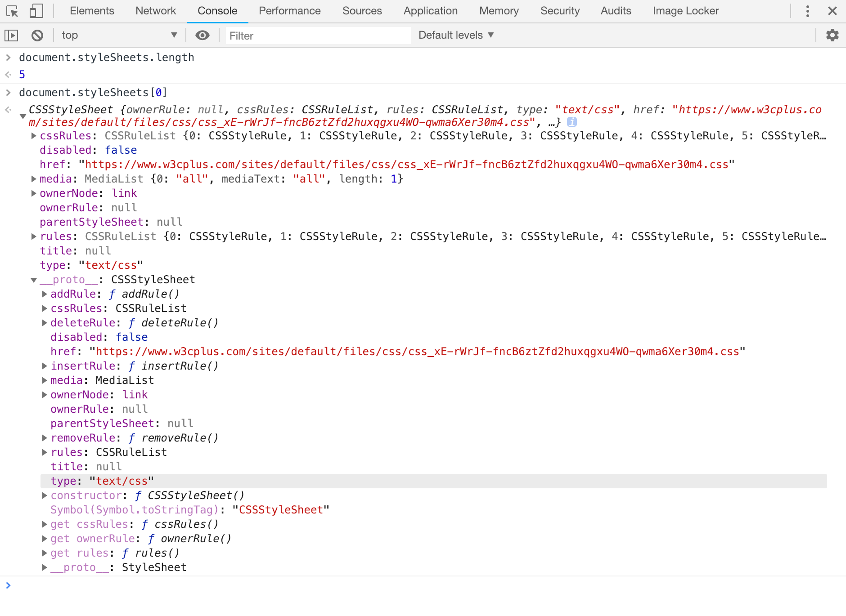Expand the deleteRule function property
The width and height of the screenshot is (846, 616).
point(45,323)
